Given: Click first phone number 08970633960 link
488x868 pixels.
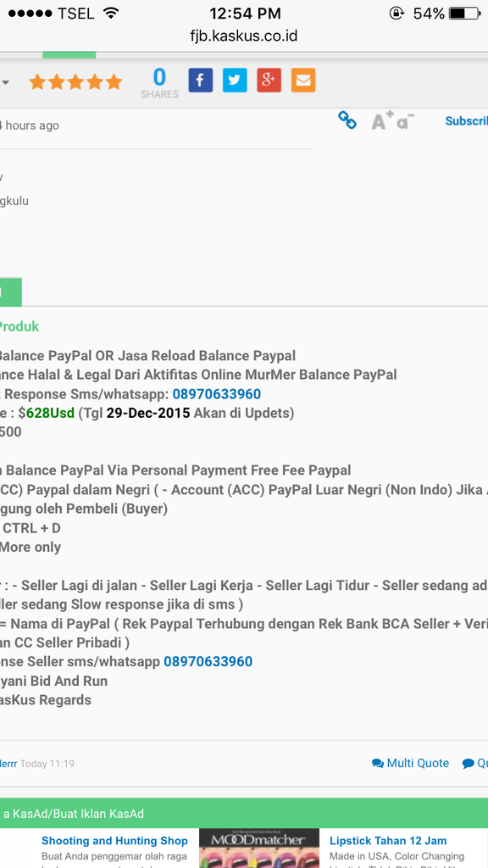Looking at the screenshot, I should (x=216, y=394).
